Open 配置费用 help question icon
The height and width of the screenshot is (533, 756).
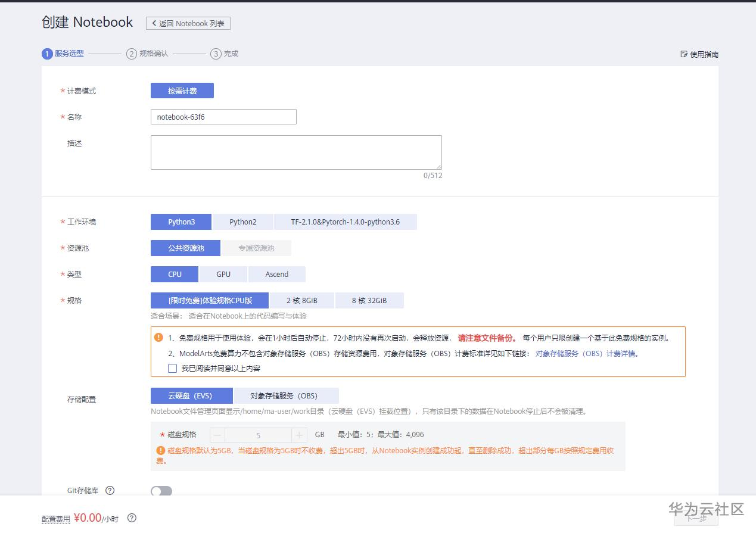[132, 518]
